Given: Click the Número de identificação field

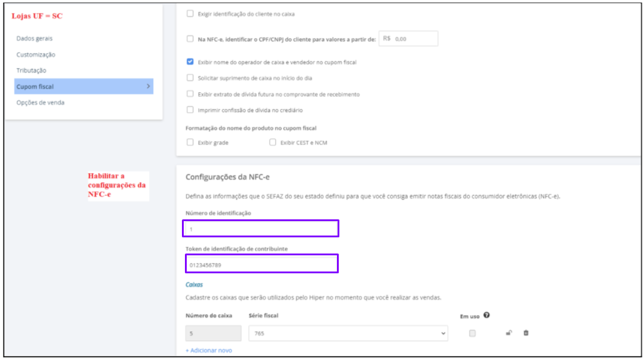Looking at the screenshot, I should [261, 228].
